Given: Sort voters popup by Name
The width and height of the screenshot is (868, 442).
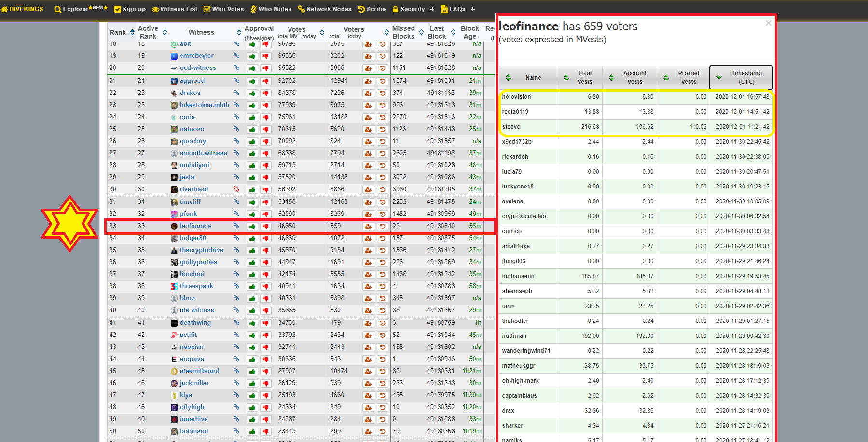Looking at the screenshot, I should pyautogui.click(x=528, y=78).
